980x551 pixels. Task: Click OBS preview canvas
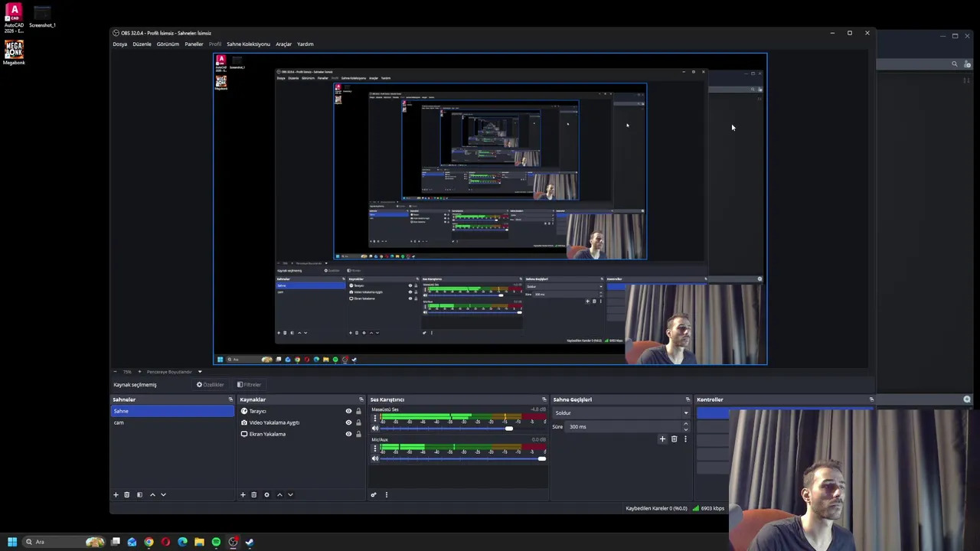tap(490, 209)
